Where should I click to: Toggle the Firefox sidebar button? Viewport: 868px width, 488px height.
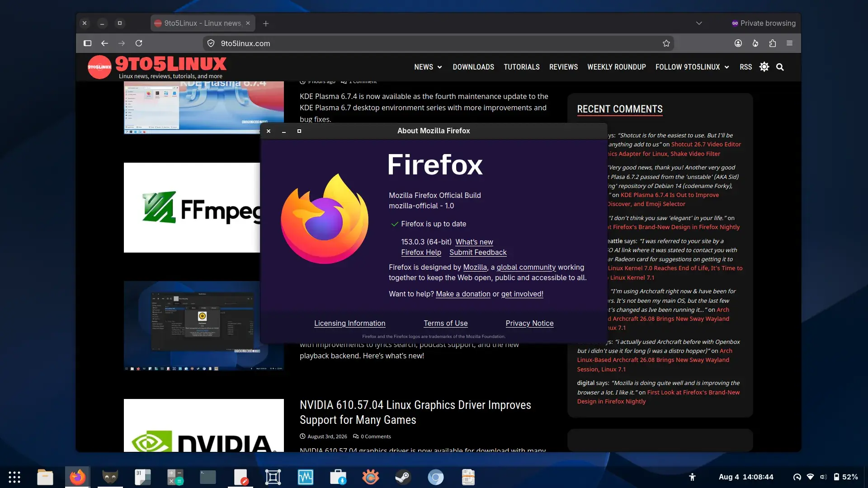click(87, 43)
